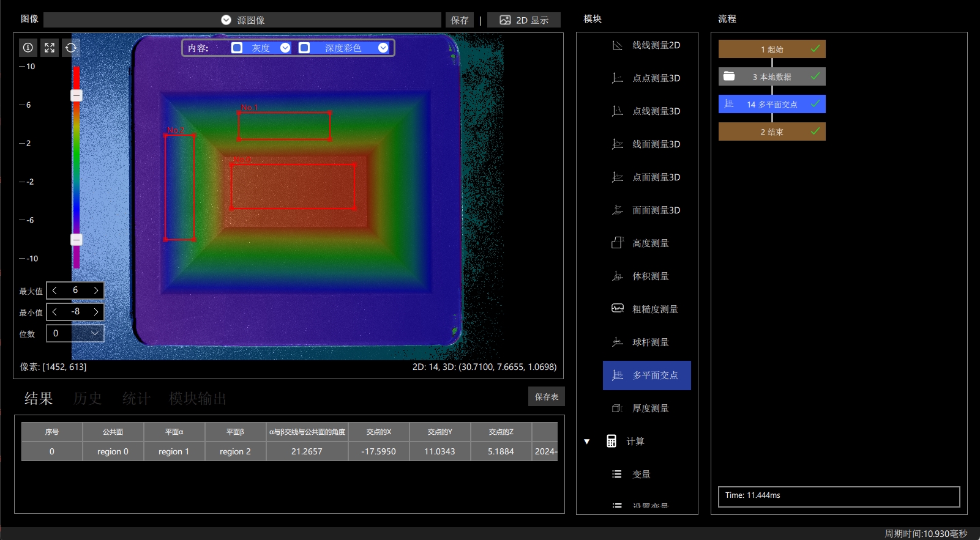Switch to the 历史 tab
The image size is (980, 540).
[x=88, y=399]
